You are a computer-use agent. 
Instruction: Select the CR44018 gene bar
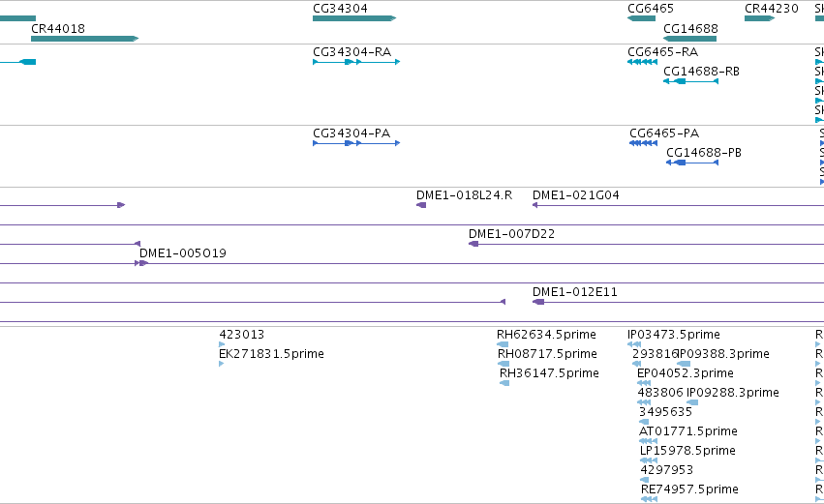84,39
